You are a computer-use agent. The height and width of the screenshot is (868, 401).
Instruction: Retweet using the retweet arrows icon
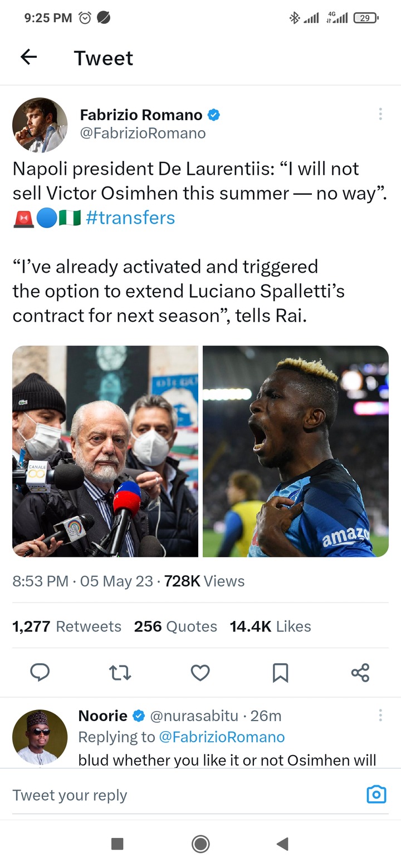(120, 673)
